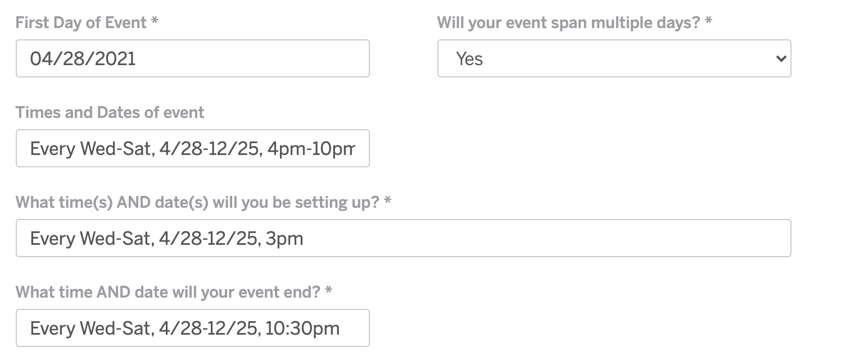Viewport: 868px width, 356px height.
Task: Focus the Times and Dates of event field
Action: pyautogui.click(x=192, y=148)
